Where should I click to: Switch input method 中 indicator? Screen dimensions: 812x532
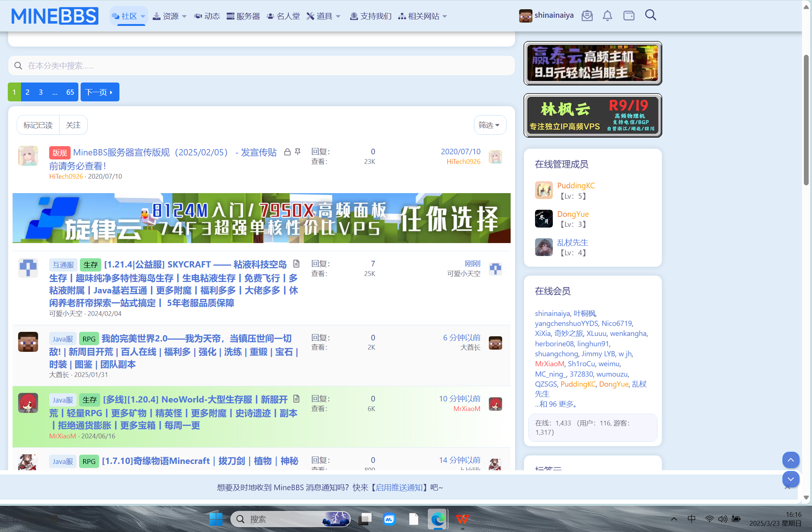click(x=691, y=519)
